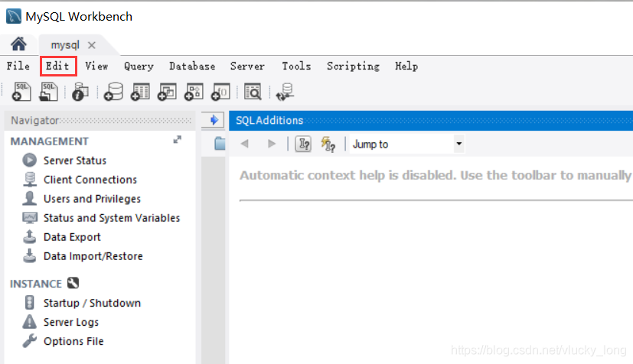This screenshot has width=633, height=364.
Task: Click the Server Logs warning icon
Action: (30, 322)
